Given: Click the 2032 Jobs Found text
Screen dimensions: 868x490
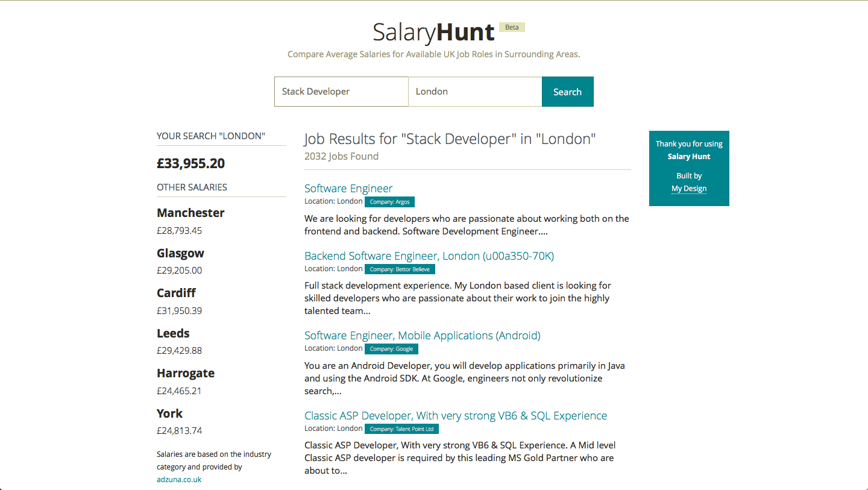Looking at the screenshot, I should pos(342,155).
